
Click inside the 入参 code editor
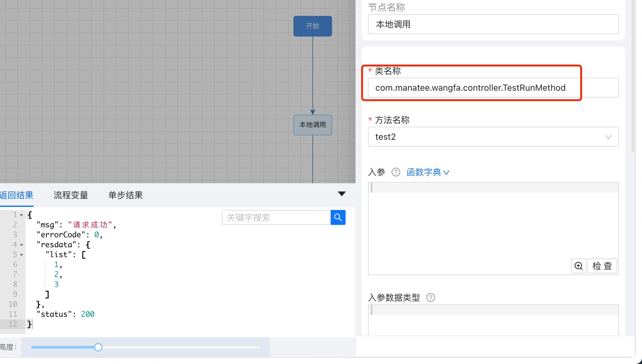[493, 229]
